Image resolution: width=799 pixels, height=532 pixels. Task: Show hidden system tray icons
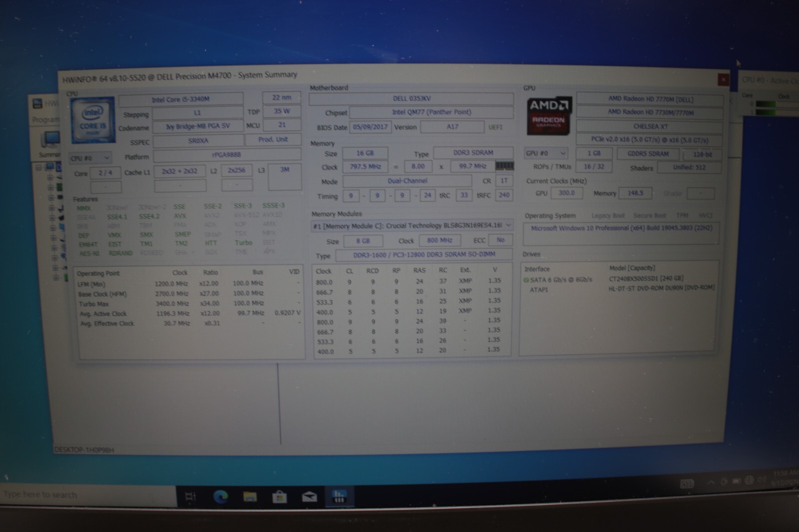pyautogui.click(x=711, y=482)
